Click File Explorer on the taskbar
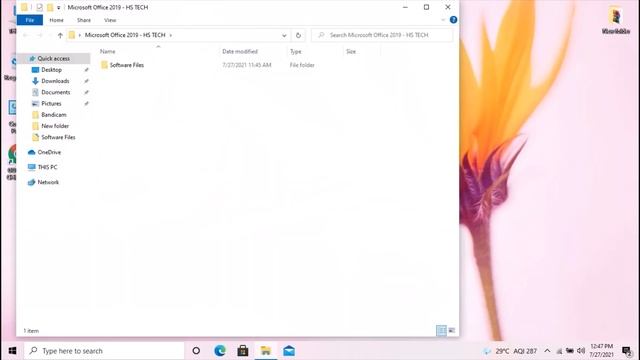The width and height of the screenshot is (640, 360). point(266,351)
